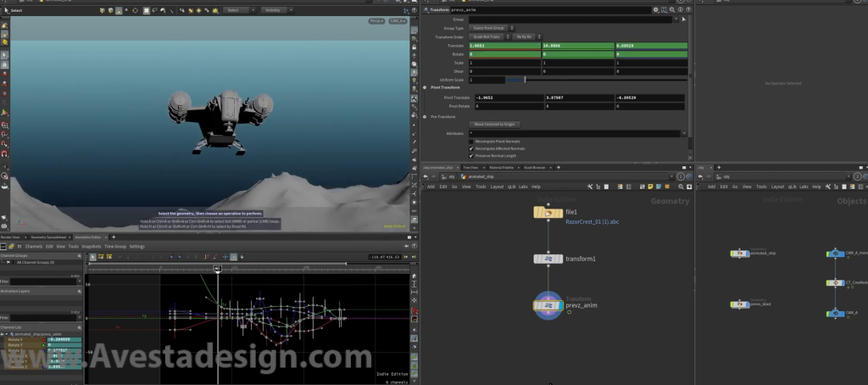Open the Rx Ry Rz rotation order dropdown
Image resolution: width=868 pixels, height=385 pixels.
click(x=527, y=36)
